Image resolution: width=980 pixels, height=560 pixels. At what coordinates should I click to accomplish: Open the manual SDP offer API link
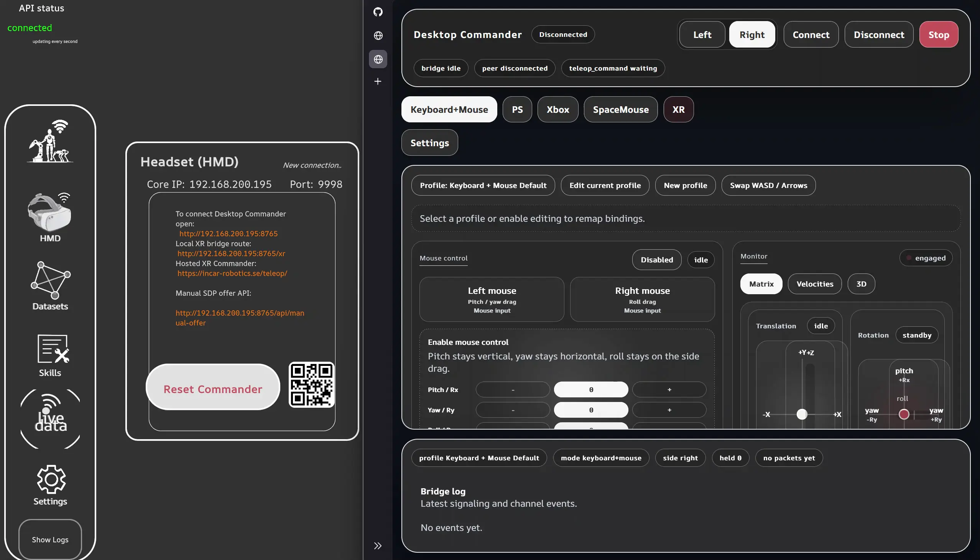point(240,318)
